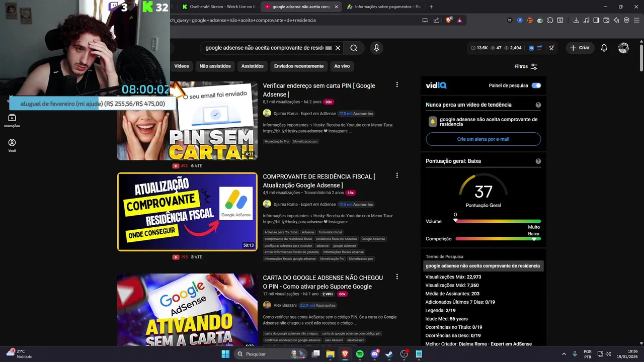Open a new browser tab
644x362 pixels.
tap(431, 7)
